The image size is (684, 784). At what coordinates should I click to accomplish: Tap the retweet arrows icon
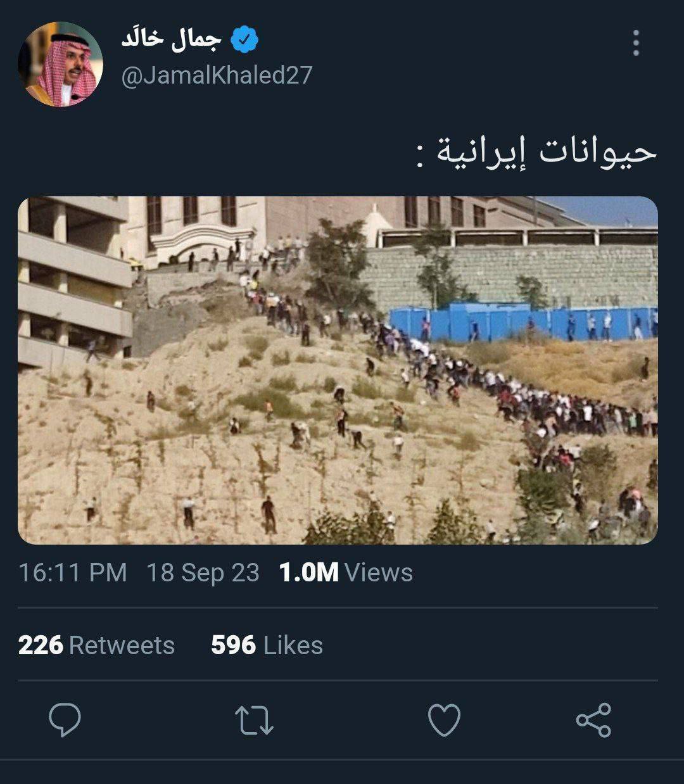[254, 721]
